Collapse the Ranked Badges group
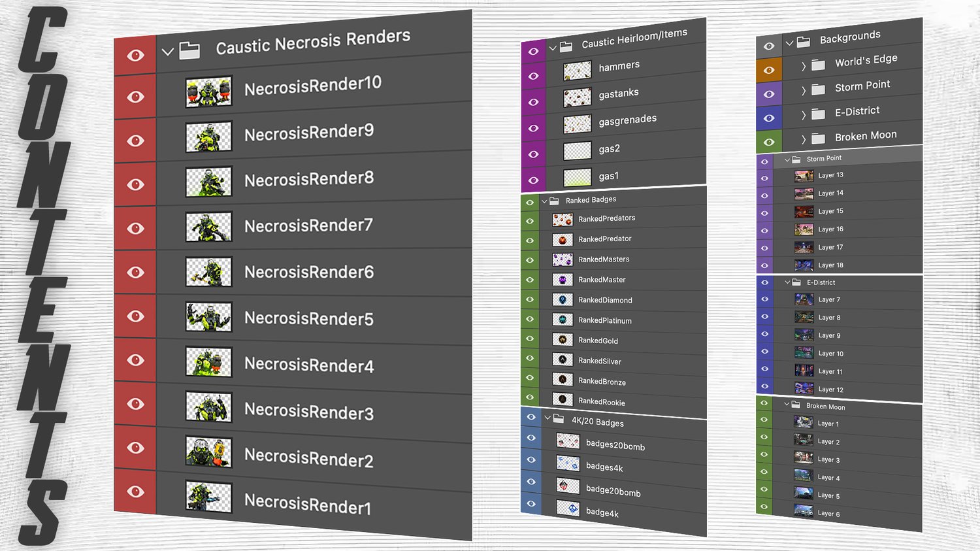Image resolution: width=980 pixels, height=551 pixels. pos(544,201)
